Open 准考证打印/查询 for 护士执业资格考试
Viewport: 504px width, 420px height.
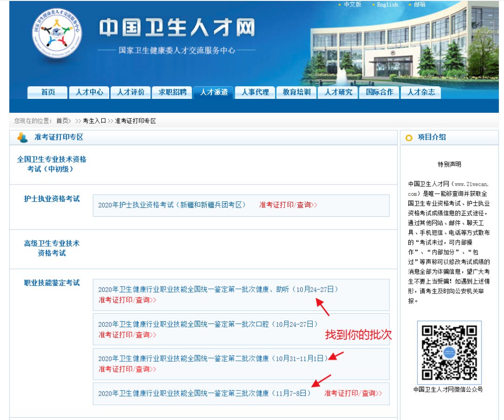[x=288, y=205]
